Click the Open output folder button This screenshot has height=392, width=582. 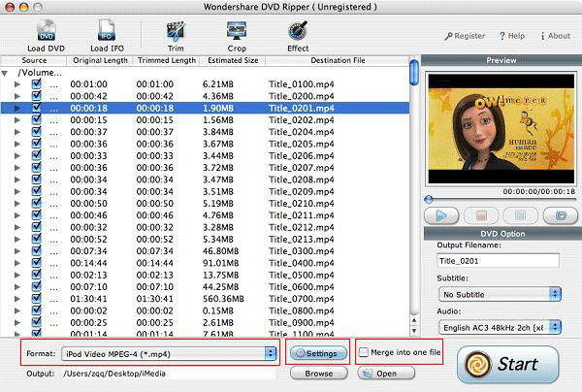386,374
